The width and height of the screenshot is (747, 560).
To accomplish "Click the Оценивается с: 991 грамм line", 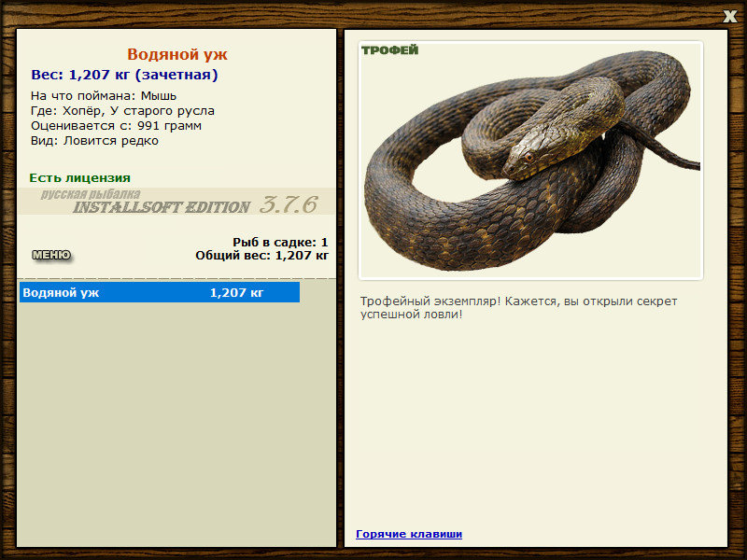I will coord(116,126).
